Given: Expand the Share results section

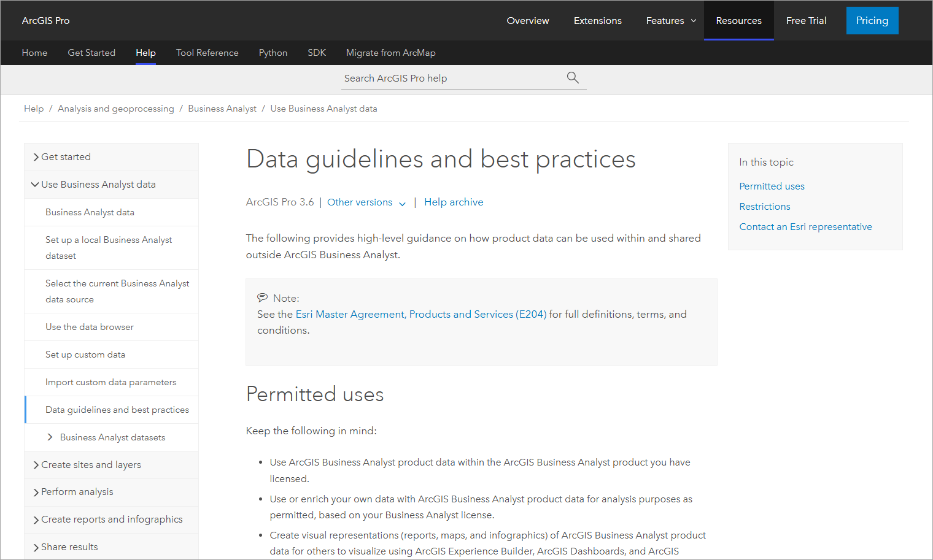Looking at the screenshot, I should pyautogui.click(x=36, y=548).
